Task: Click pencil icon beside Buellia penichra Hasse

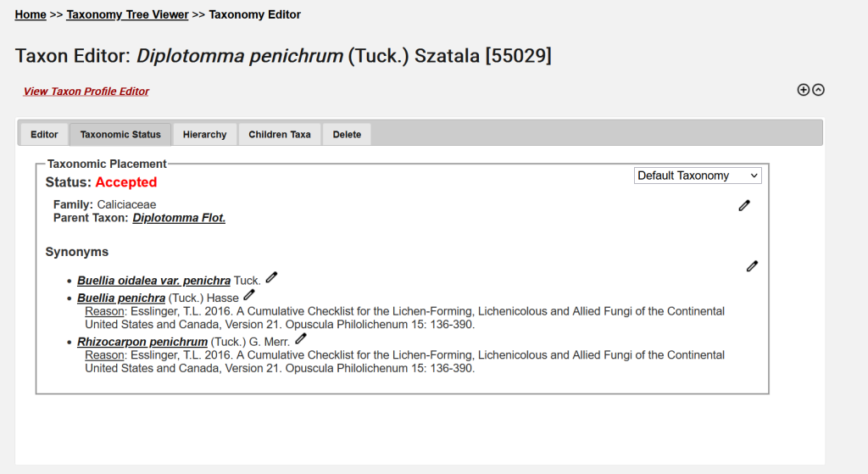Action: [249, 295]
